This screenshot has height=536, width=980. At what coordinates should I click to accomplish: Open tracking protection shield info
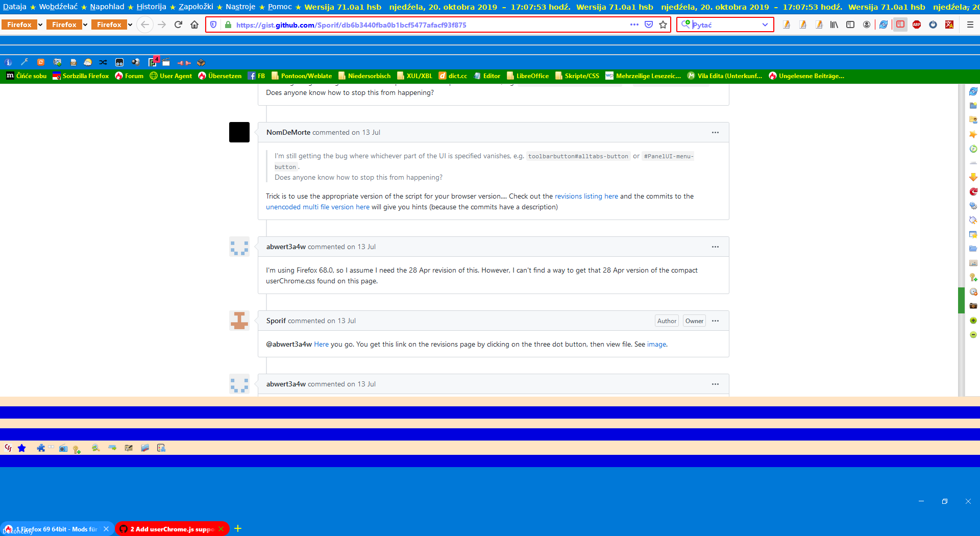(213, 25)
